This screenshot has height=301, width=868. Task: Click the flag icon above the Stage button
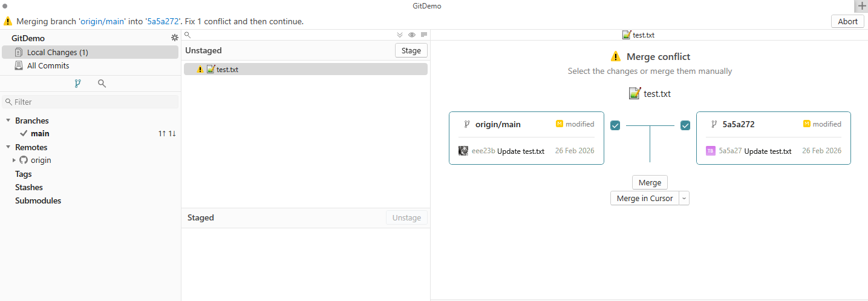point(423,35)
